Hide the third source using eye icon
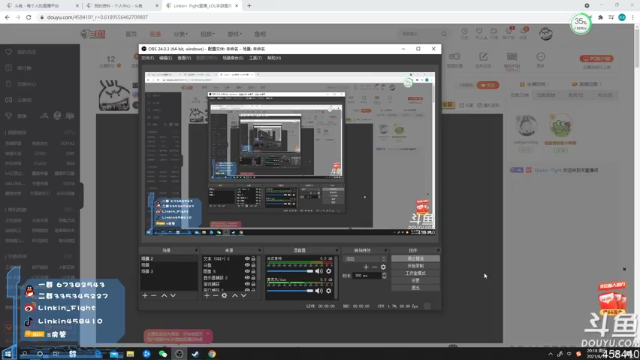 click(247, 271)
